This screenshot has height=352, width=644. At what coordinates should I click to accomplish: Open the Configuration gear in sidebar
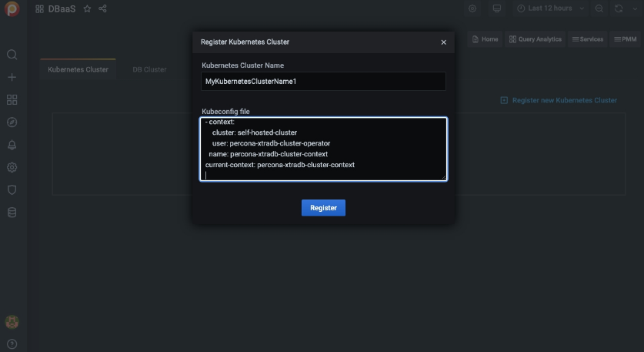(12, 167)
